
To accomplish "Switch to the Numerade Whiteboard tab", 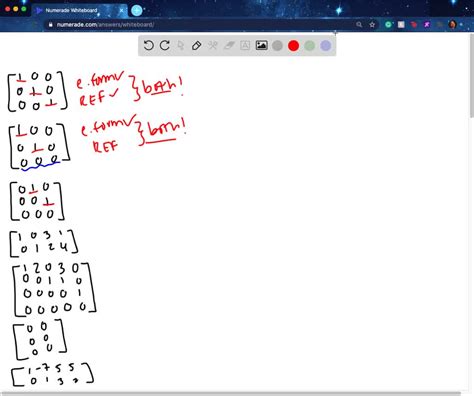I will tap(80, 10).
